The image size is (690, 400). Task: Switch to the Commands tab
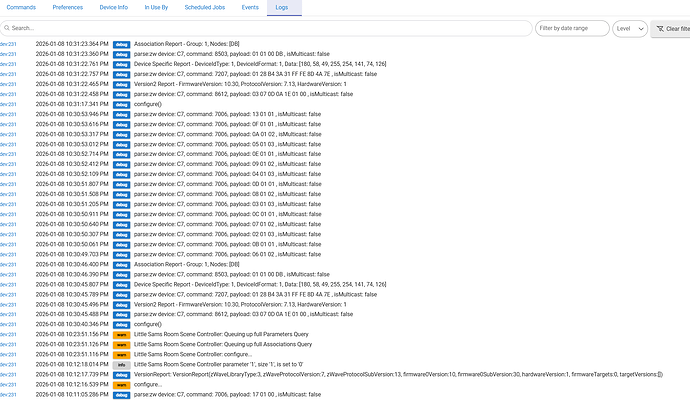tap(21, 7)
